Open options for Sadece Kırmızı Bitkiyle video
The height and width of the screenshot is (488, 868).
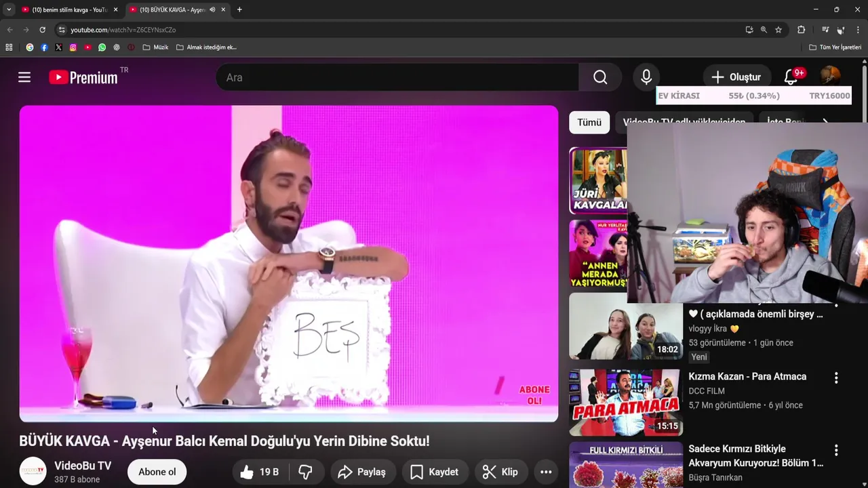coord(836,450)
